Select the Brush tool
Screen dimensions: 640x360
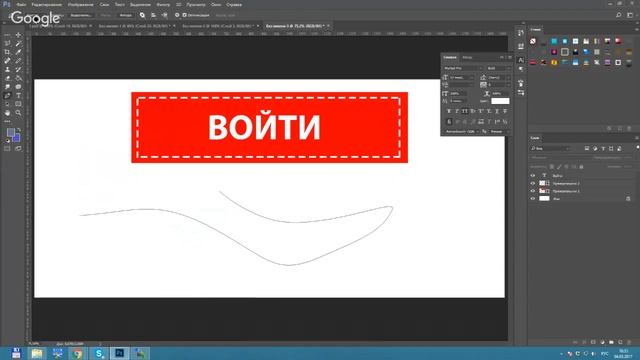point(18,61)
